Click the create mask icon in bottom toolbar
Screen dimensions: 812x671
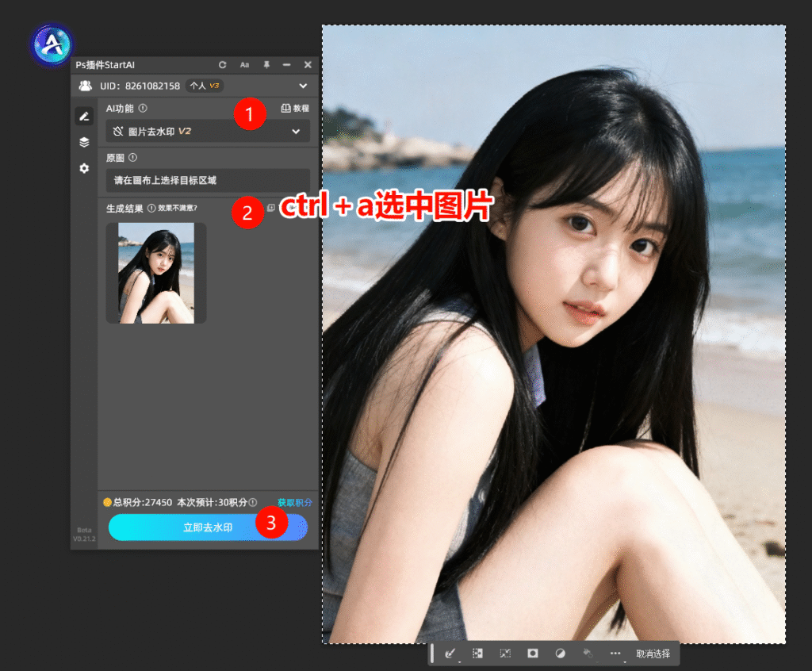click(x=533, y=654)
